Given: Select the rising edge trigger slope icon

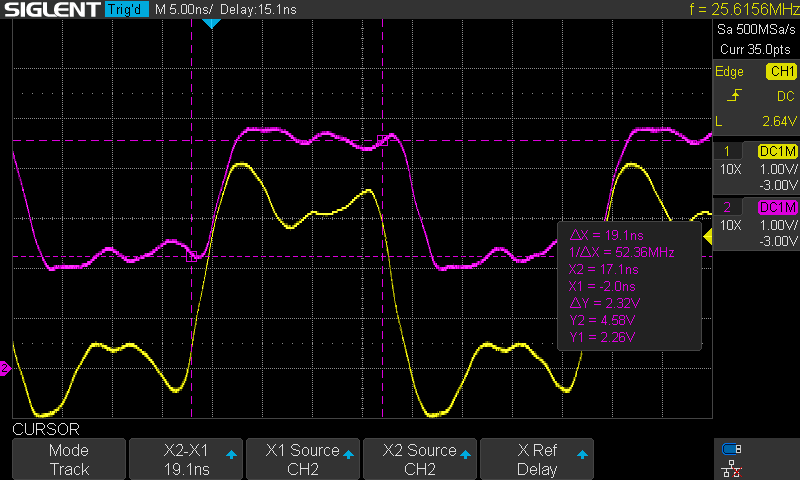Looking at the screenshot, I should (x=735, y=96).
